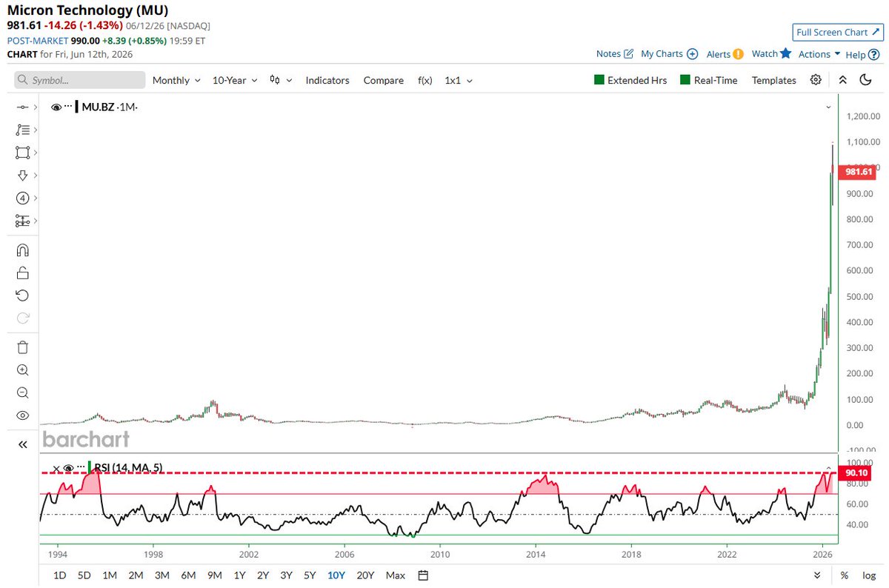889x588 pixels.
Task: Select the highlighted 10Y time range
Action: pos(336,575)
